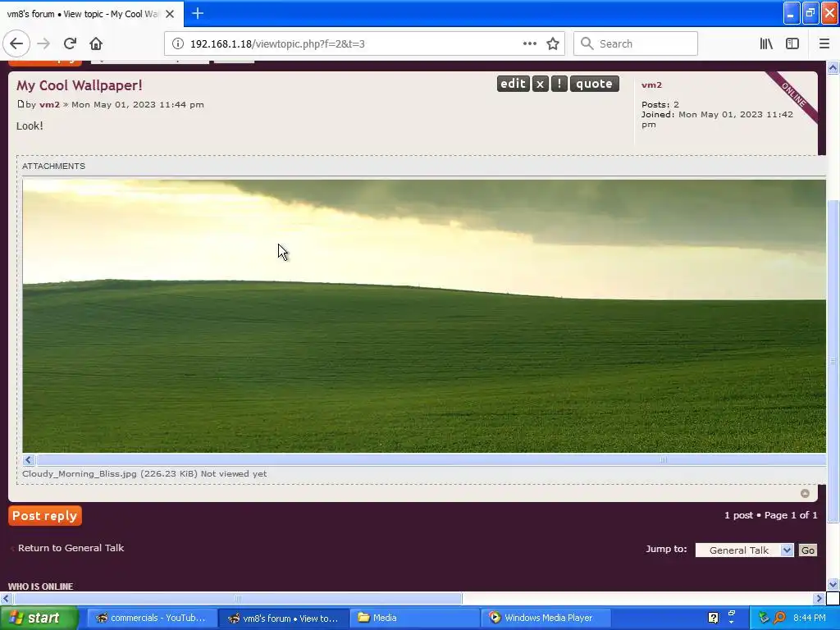This screenshot has width=840, height=630.
Task: Switch to commercials - YouTube taskbar window
Action: (x=152, y=618)
